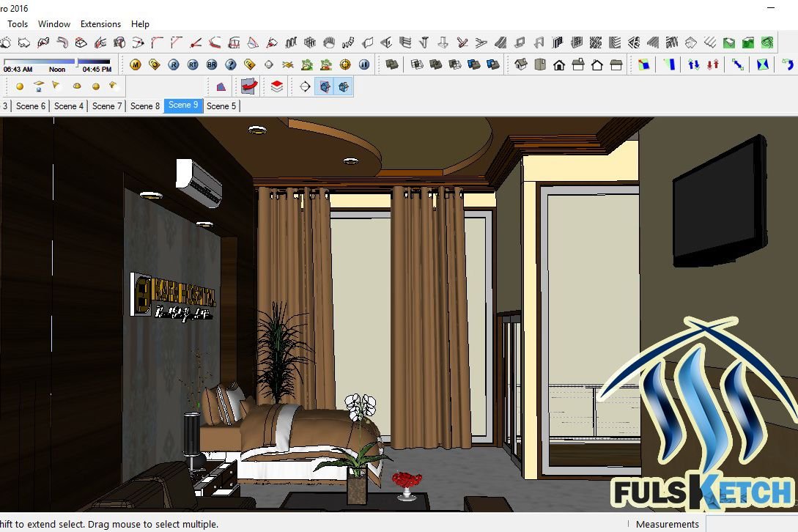
Task: Click the 'Noon' label on the shadow toolbar
Action: point(57,69)
